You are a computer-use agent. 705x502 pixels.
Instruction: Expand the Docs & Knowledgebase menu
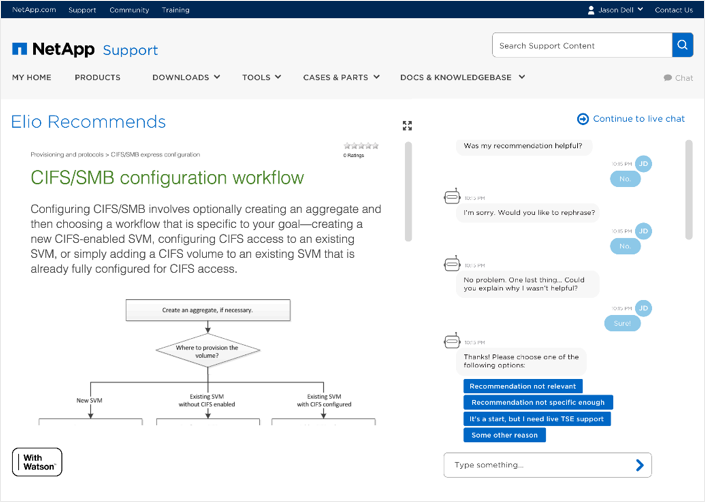coord(463,77)
